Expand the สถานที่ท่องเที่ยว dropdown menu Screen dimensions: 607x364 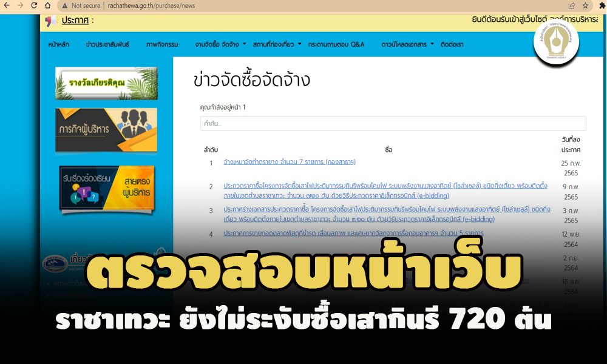point(277,45)
